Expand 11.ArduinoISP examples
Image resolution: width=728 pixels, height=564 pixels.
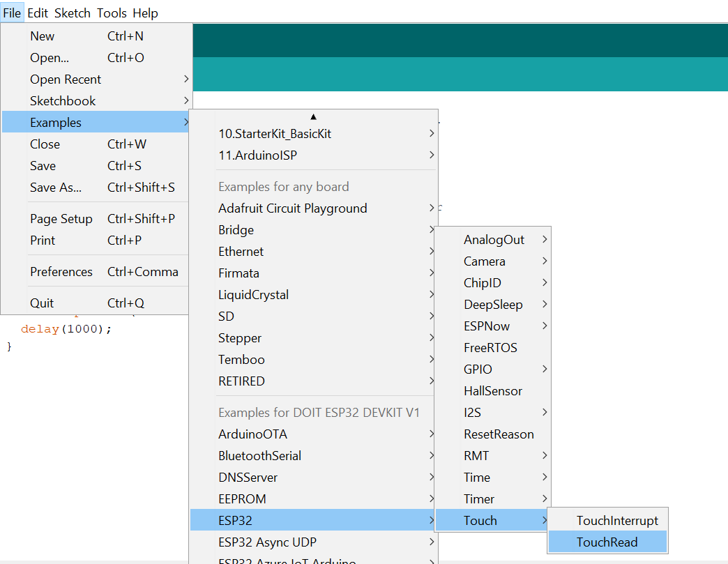tap(313, 155)
